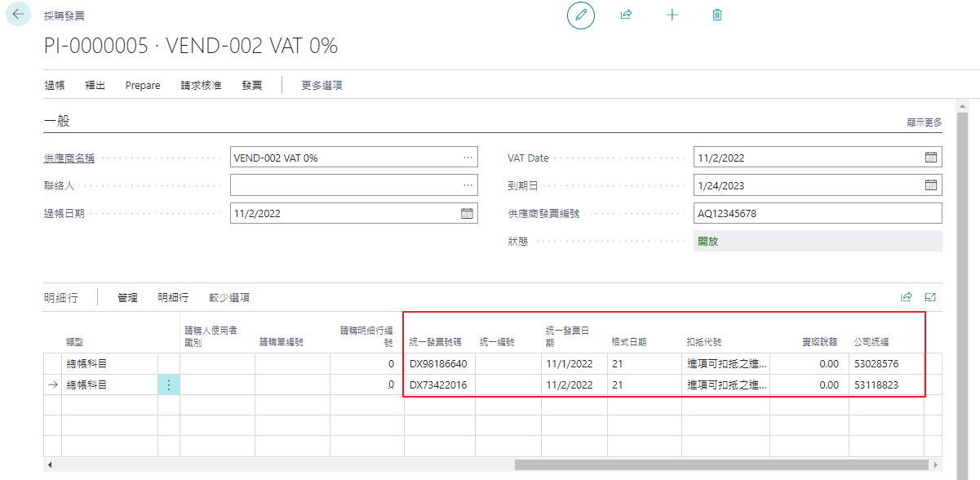Click 更多選項 in the action bar
Image resolution: width=980 pixels, height=480 pixels.
pyautogui.click(x=321, y=85)
